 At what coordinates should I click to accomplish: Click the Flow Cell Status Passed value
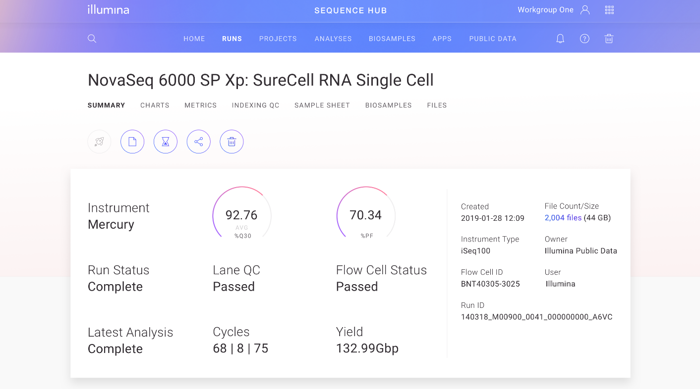click(x=357, y=287)
